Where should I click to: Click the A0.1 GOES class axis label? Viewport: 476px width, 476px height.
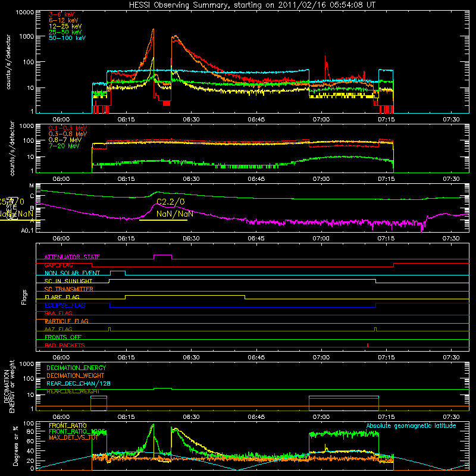pos(27,231)
